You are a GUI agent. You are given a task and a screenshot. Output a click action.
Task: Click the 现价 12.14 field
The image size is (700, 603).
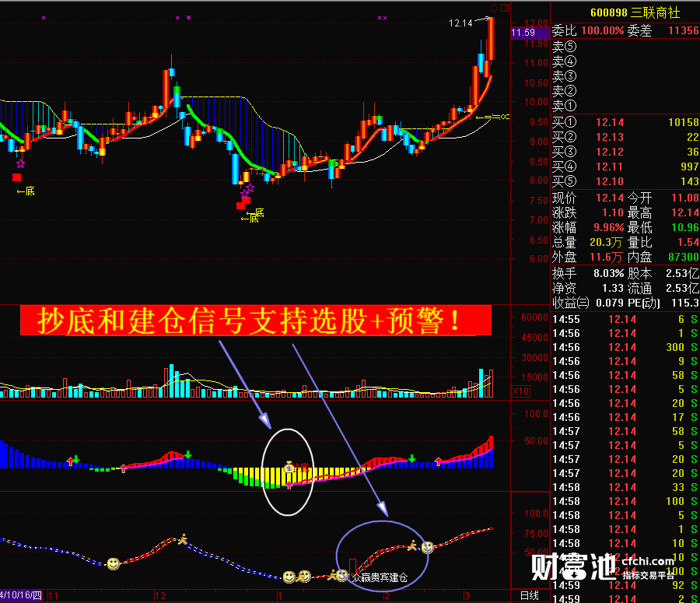tap(610, 198)
